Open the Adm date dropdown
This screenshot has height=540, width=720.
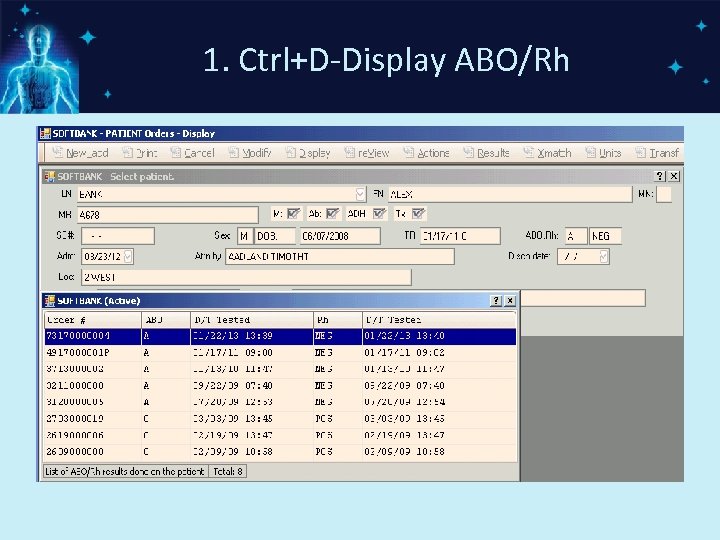pyautogui.click(x=128, y=256)
